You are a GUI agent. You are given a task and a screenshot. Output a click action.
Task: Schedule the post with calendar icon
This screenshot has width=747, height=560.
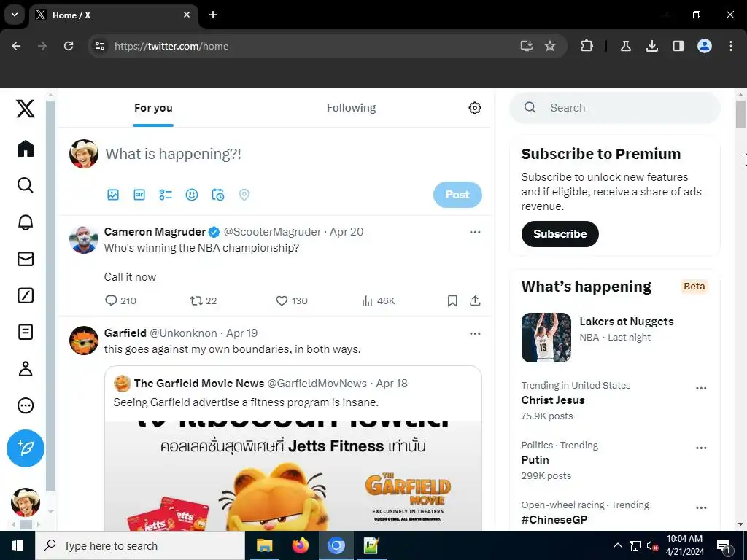(217, 195)
